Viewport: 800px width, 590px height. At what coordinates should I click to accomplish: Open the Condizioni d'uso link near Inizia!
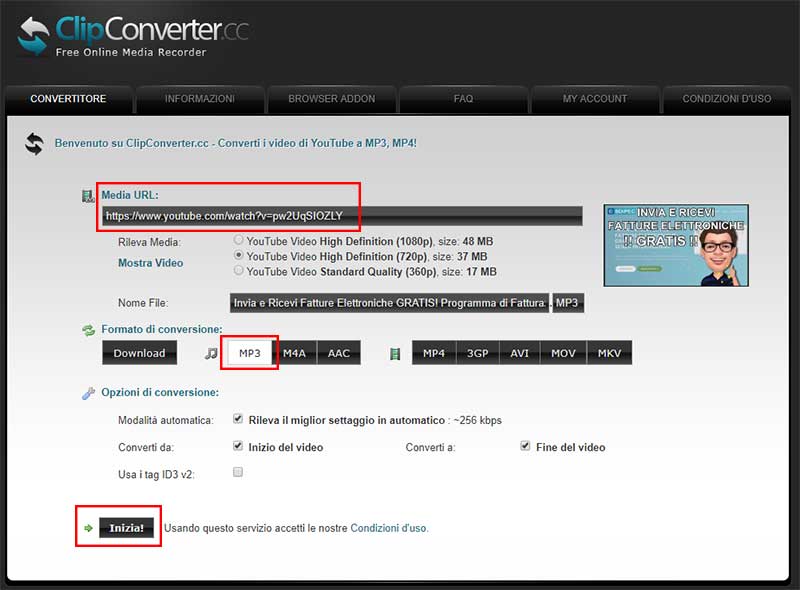[389, 528]
